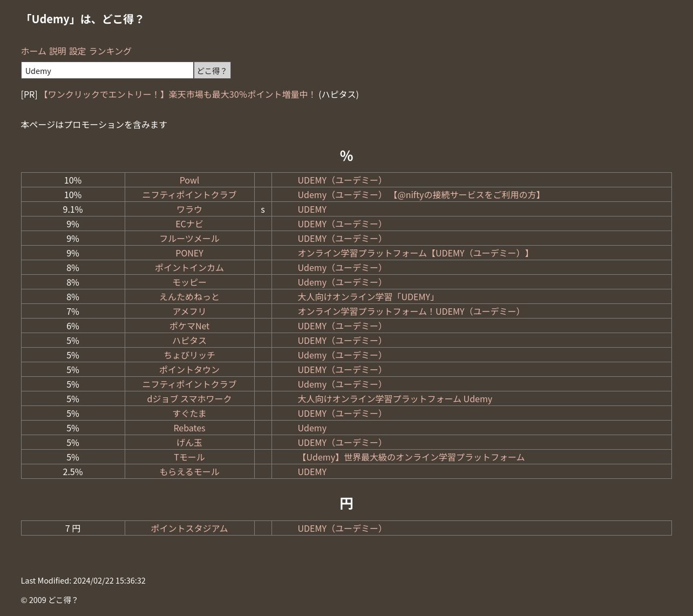Open the ポイントタウン site link
The width and height of the screenshot is (693, 616).
(189, 369)
